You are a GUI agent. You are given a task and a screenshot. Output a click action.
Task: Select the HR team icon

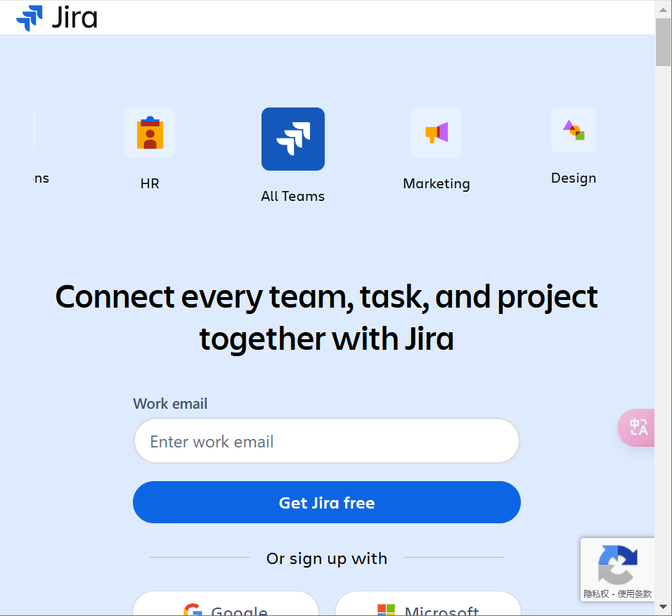150,133
